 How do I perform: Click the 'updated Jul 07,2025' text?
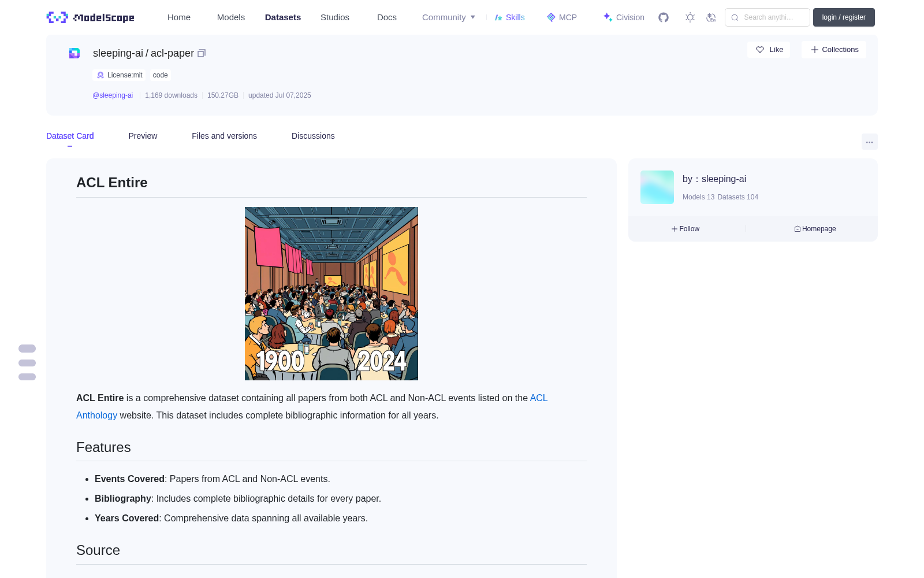(280, 95)
